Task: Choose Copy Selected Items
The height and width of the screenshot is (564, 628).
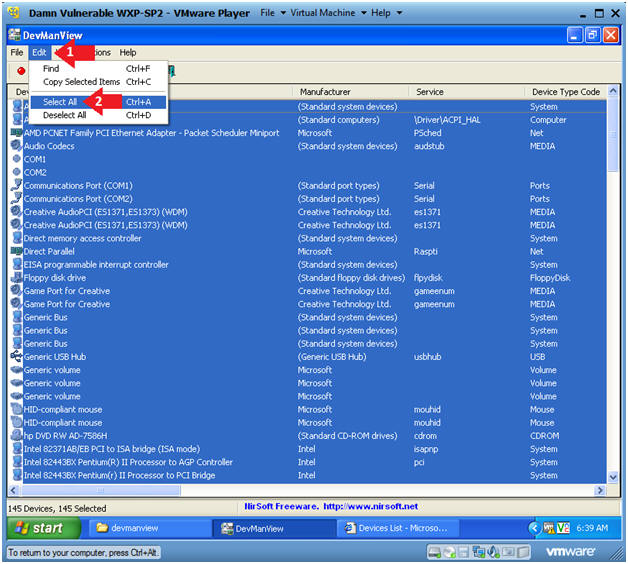Action: (98, 82)
